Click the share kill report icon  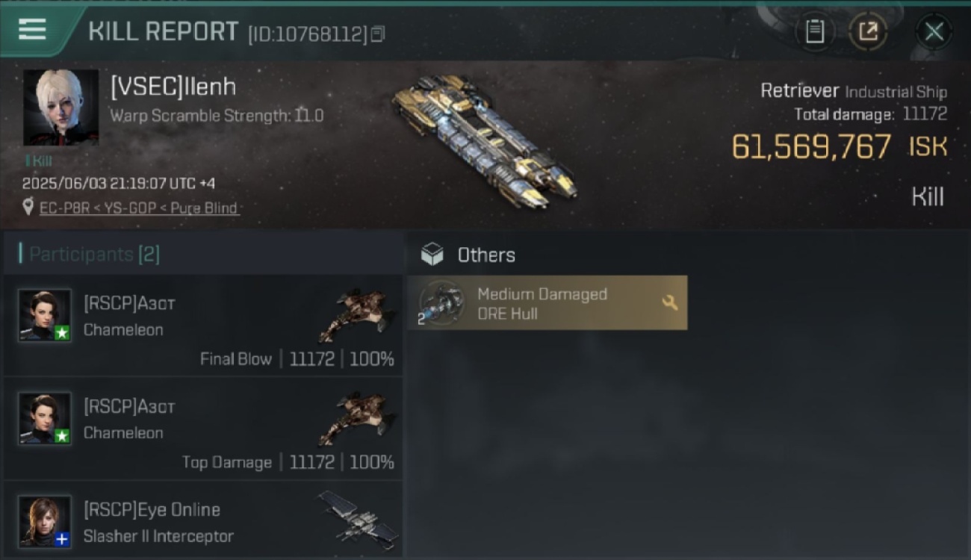pyautogui.click(x=868, y=31)
